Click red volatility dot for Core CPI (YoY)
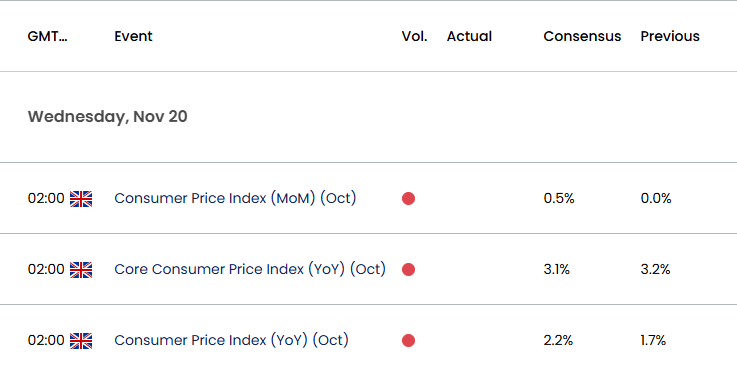This screenshot has width=737, height=367. click(408, 270)
